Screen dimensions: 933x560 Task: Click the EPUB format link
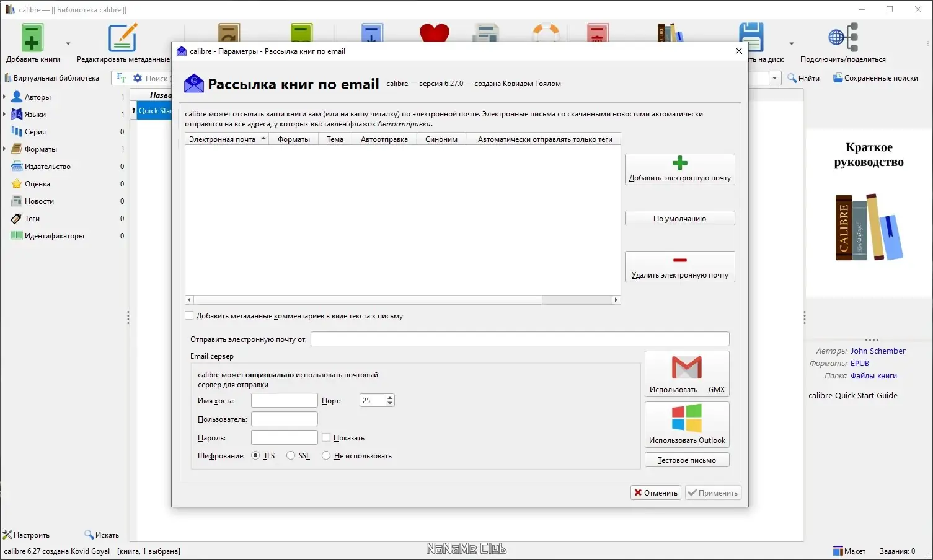click(x=860, y=364)
